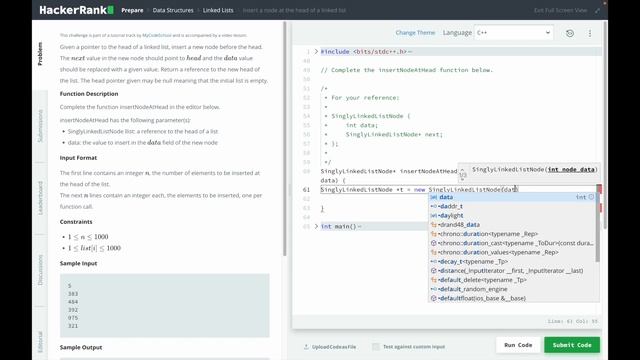
Task: Click the Sample Input box
Action: tap(164, 306)
